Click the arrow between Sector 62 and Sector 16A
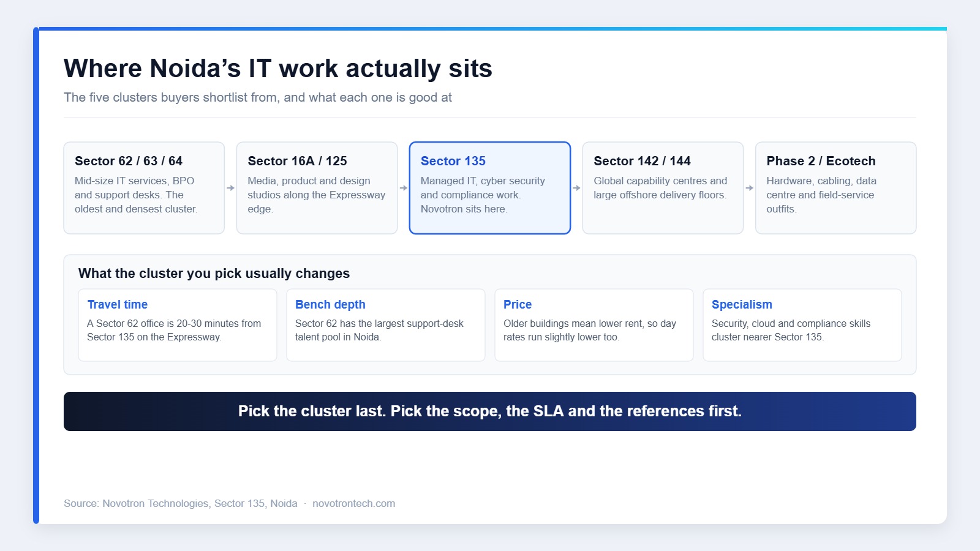This screenshot has height=551, width=980. tap(230, 188)
